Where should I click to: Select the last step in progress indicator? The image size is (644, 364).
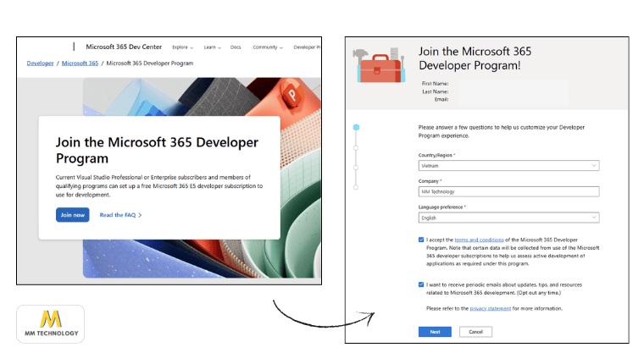pos(356,187)
